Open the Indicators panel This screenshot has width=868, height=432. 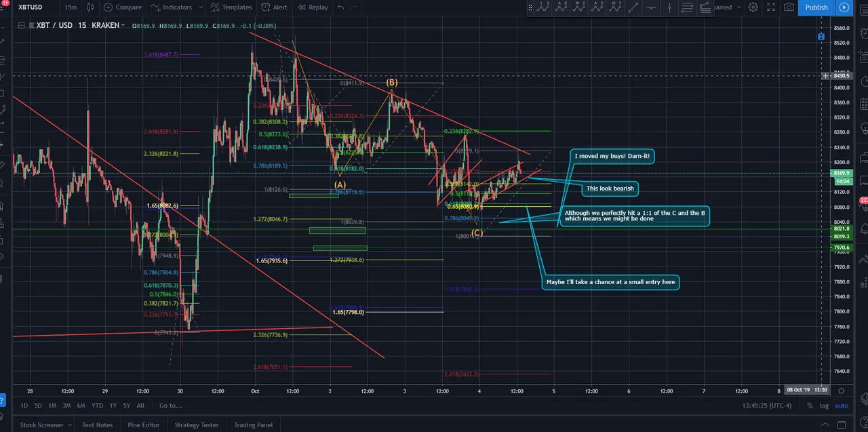pyautogui.click(x=172, y=7)
